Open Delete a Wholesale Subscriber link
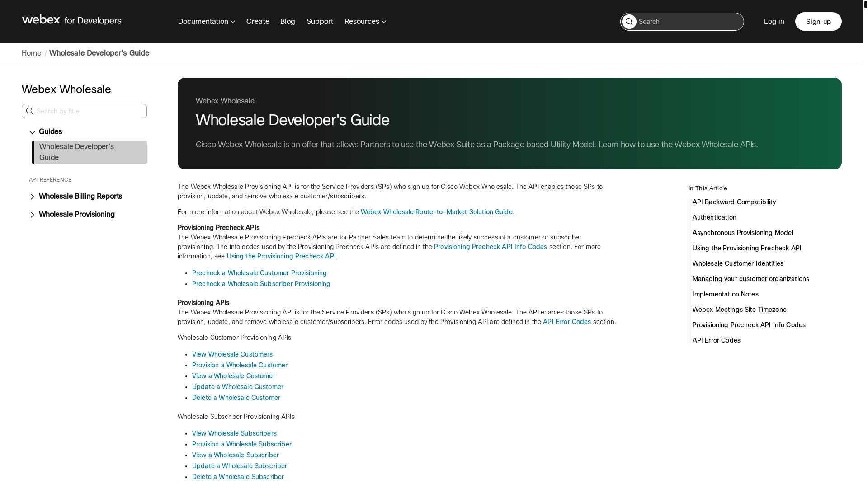 coord(238,477)
